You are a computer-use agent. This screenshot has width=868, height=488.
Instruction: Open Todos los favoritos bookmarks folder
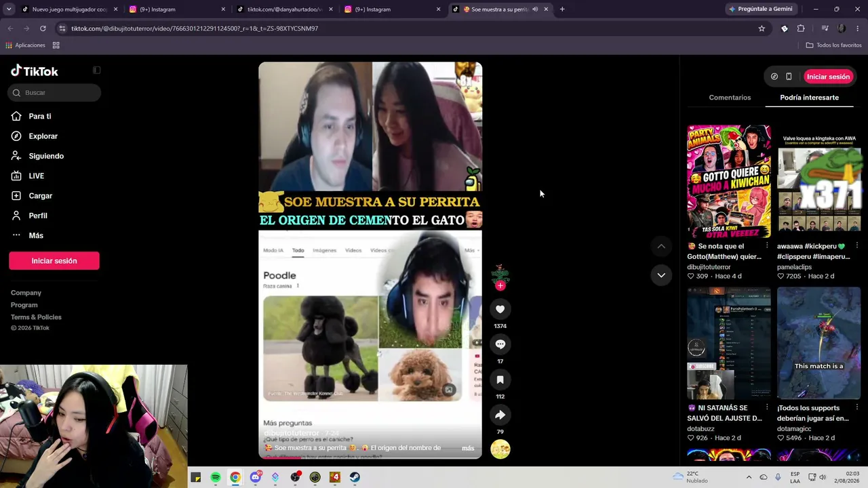click(833, 45)
